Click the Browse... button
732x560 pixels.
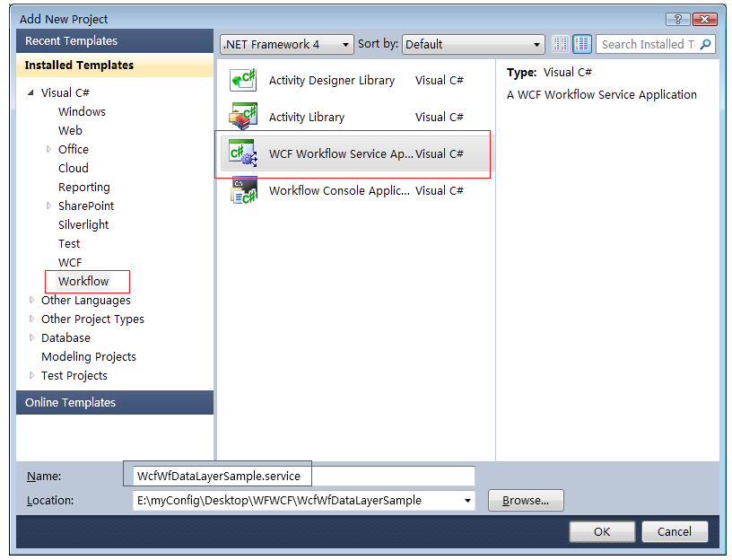(x=526, y=501)
